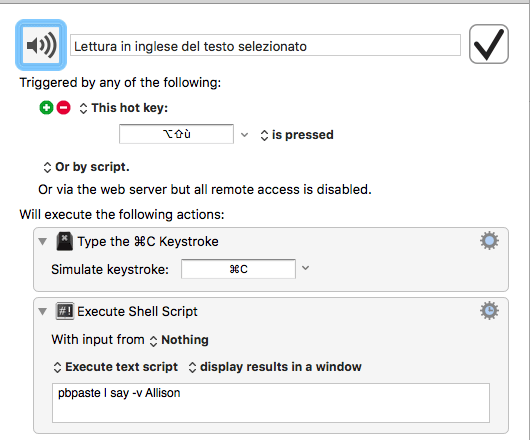
Task: Change 'display results in a window' option
Action: click(x=275, y=367)
